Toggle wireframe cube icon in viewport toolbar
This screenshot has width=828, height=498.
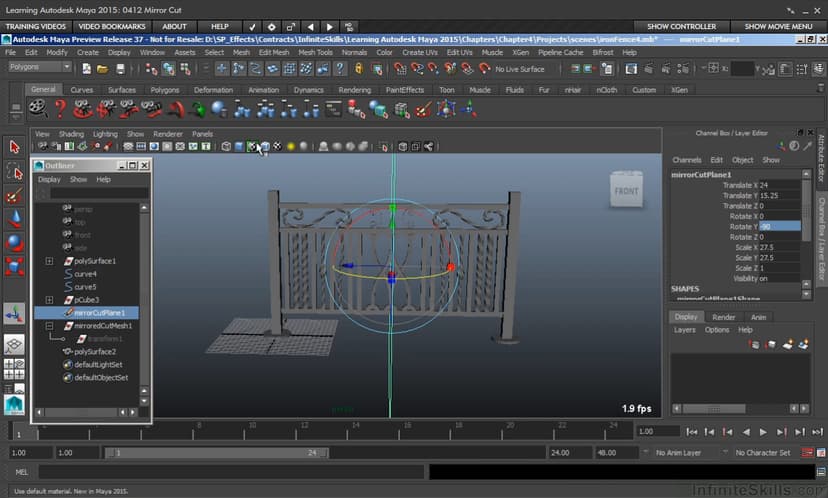tap(226, 147)
